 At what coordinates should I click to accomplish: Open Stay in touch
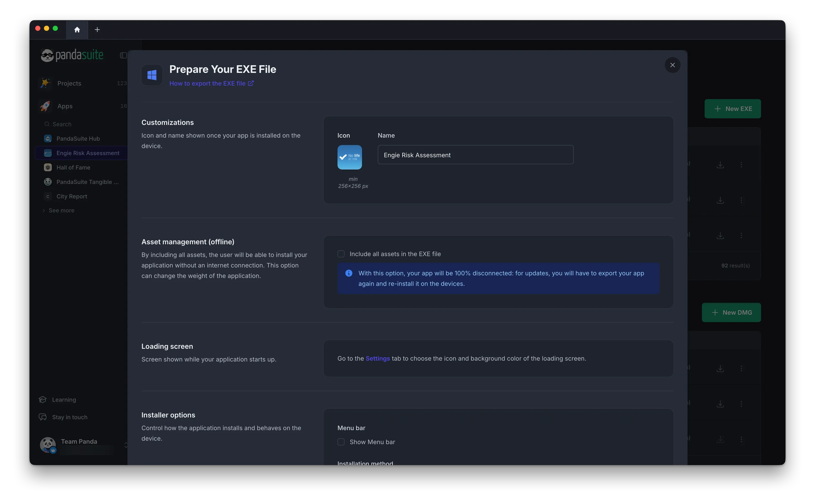(x=63, y=417)
